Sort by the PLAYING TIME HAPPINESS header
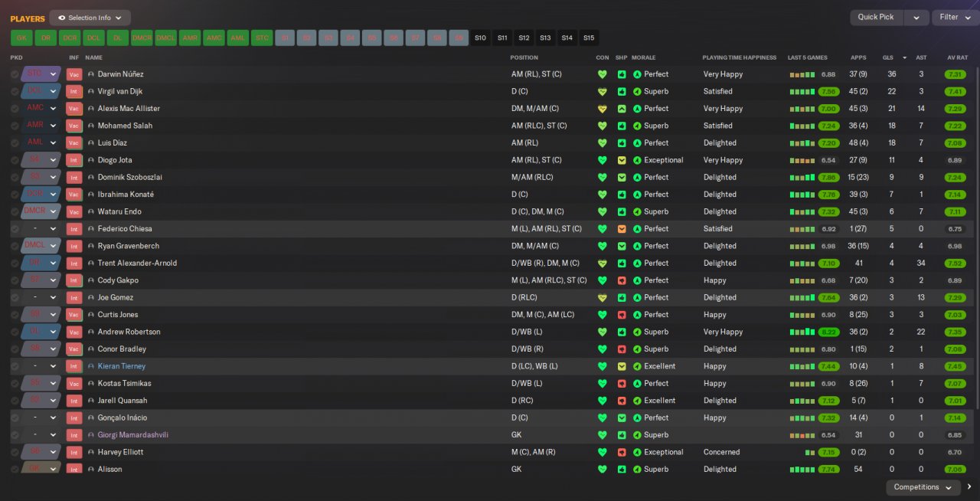 740,57
